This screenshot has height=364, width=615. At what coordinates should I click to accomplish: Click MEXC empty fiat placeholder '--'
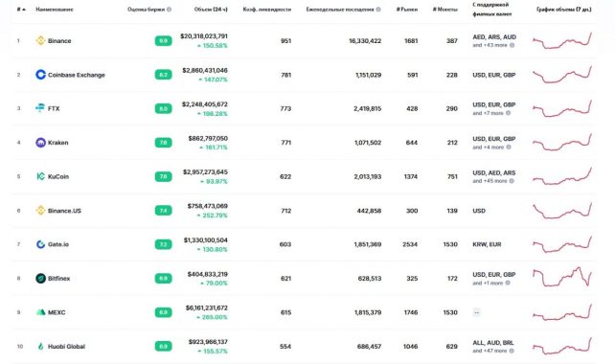tap(477, 312)
